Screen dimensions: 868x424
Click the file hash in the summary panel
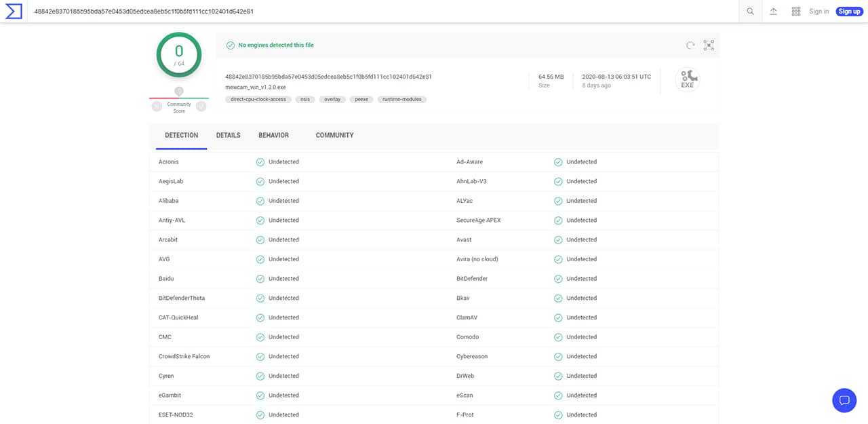click(x=328, y=77)
